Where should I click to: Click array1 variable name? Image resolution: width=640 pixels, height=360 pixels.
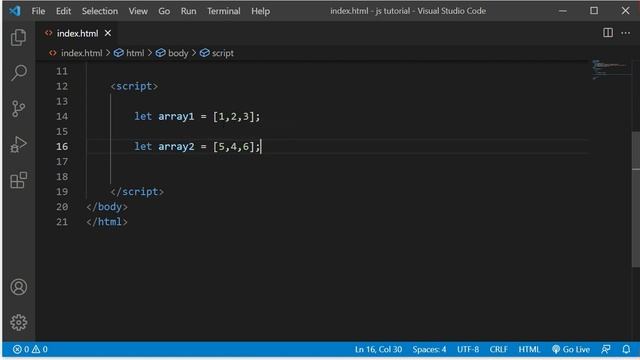pyautogui.click(x=176, y=116)
